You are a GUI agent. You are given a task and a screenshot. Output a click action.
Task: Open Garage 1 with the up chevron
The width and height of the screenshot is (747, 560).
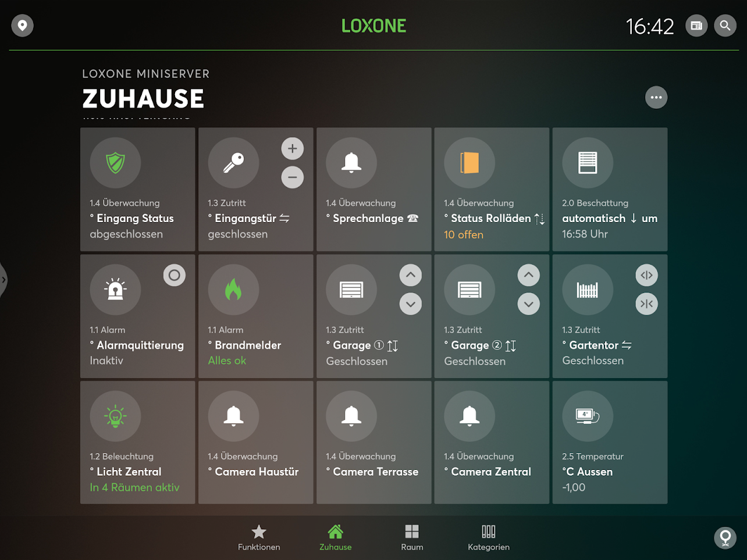[411, 275]
